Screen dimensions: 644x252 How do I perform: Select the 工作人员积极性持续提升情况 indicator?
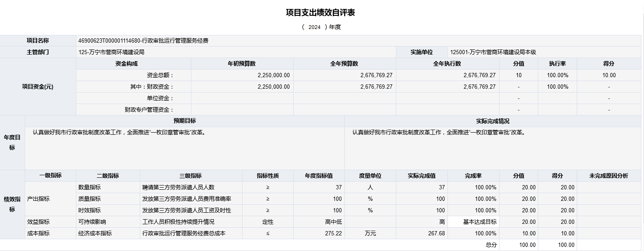(x=191, y=222)
